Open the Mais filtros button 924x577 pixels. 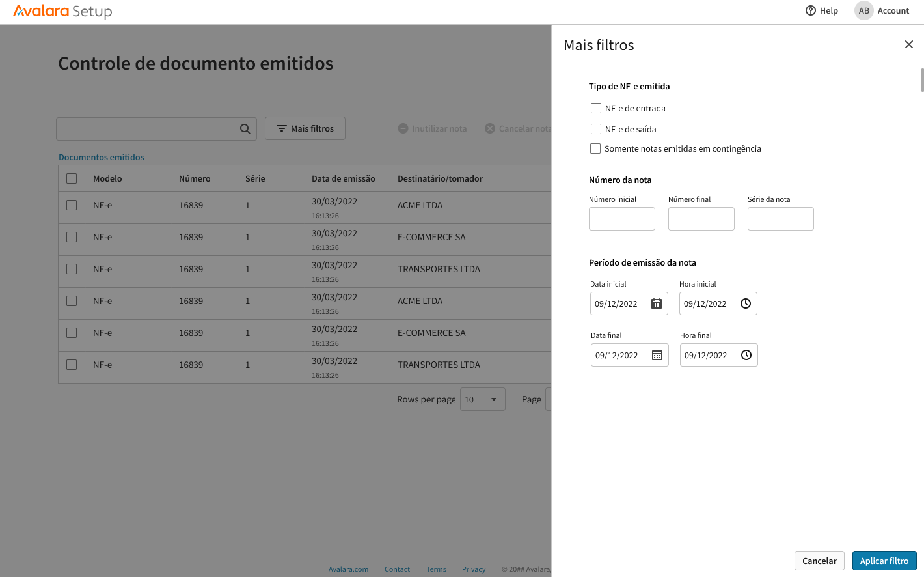point(305,128)
